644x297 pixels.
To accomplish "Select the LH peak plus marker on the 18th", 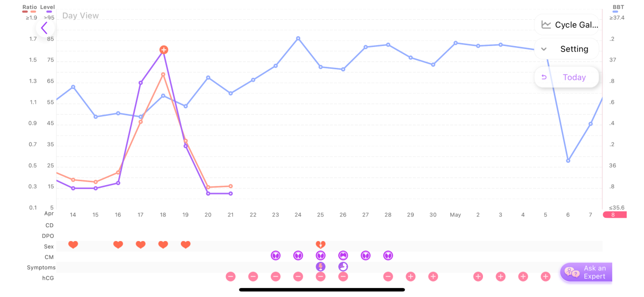I will [x=163, y=49].
